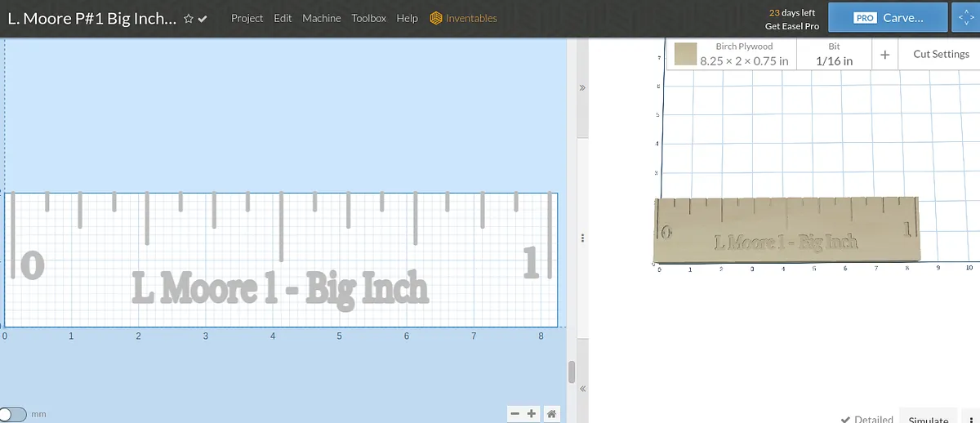Toggle the Detailed preview checkmark

[845, 419]
